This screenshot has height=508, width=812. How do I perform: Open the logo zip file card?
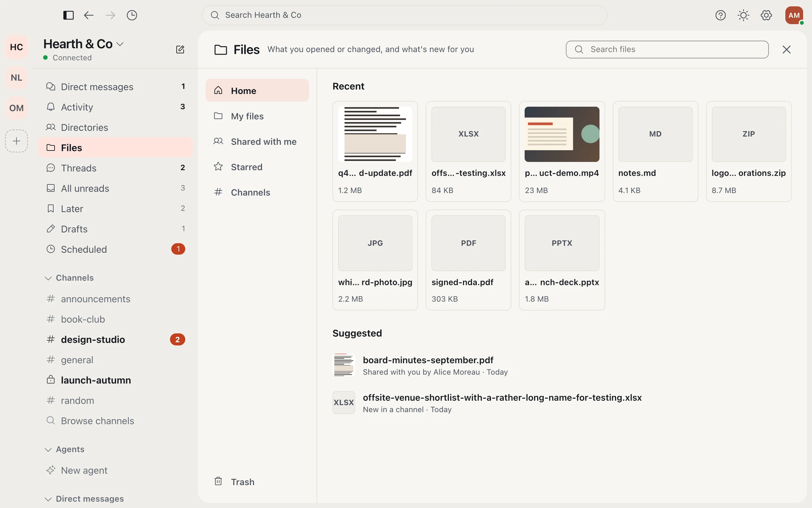coord(748,151)
